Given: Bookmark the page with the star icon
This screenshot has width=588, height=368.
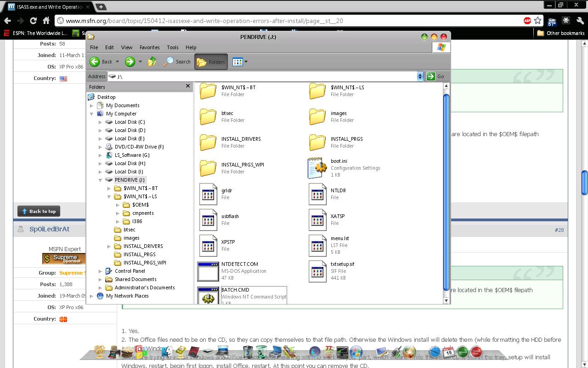Looking at the screenshot, I should point(537,21).
